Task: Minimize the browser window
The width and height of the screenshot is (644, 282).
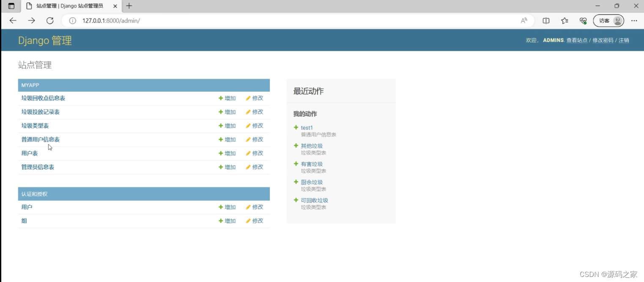Action: pos(598,6)
